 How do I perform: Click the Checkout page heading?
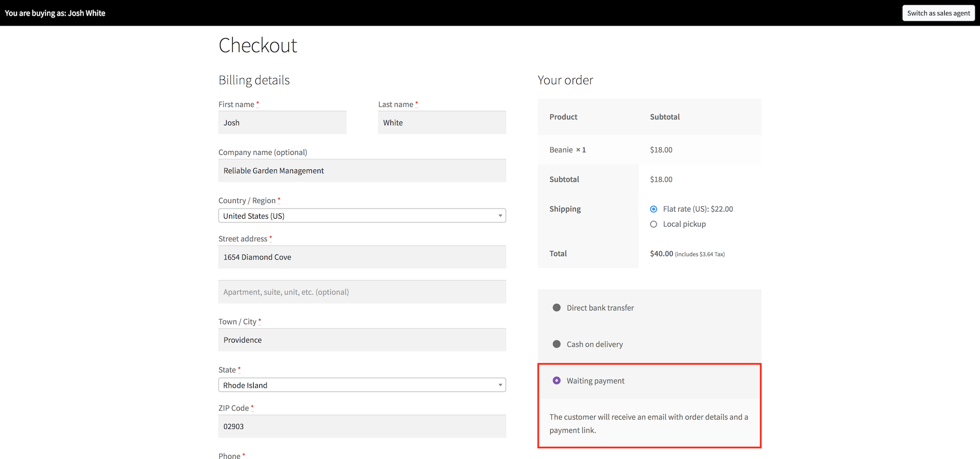click(x=258, y=45)
